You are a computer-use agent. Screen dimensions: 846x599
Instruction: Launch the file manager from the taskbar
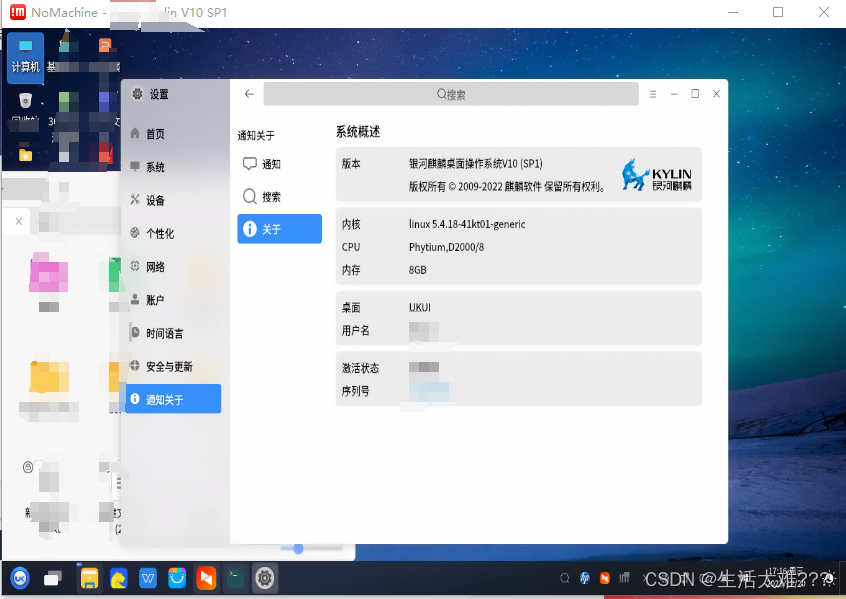[x=89, y=578]
